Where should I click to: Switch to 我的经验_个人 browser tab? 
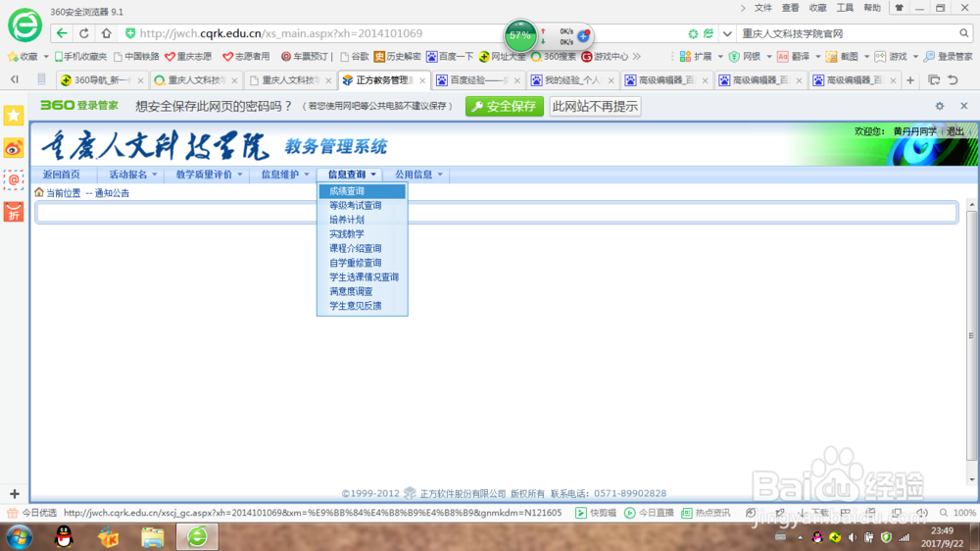coord(572,80)
